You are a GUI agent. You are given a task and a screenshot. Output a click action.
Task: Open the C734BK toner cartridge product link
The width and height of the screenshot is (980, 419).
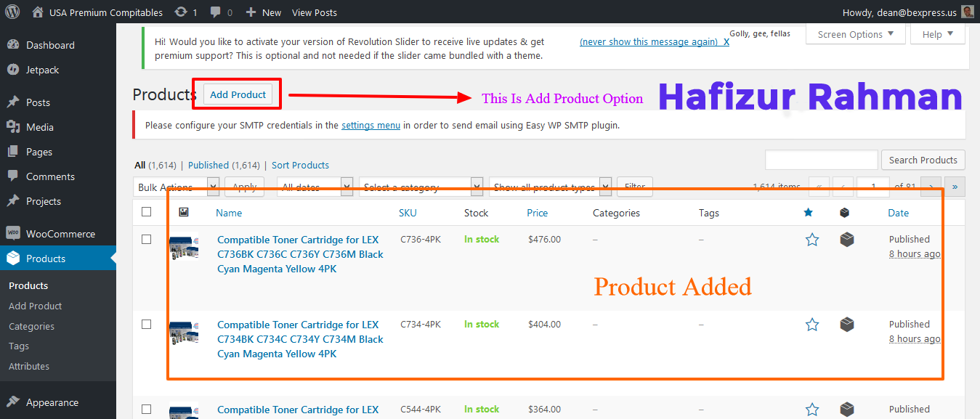pyautogui.click(x=300, y=339)
